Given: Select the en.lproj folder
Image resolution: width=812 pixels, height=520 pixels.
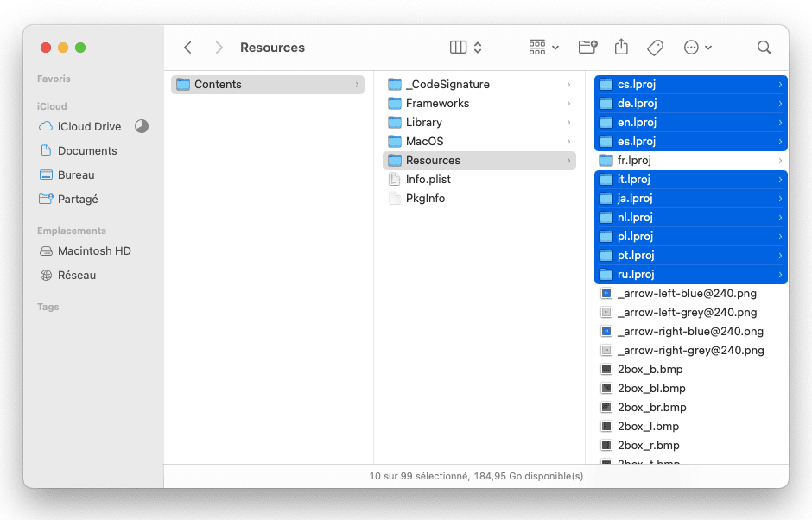Looking at the screenshot, I should (x=691, y=123).
